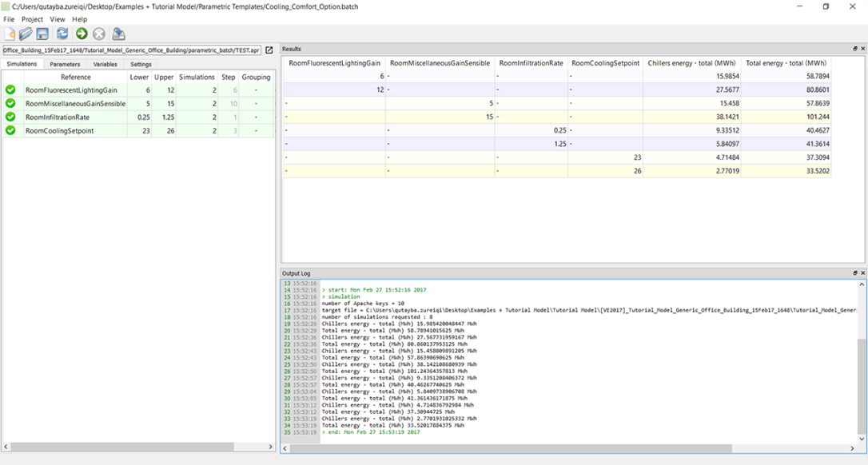
Task: Float the Output Log panel
Action: coord(854,273)
